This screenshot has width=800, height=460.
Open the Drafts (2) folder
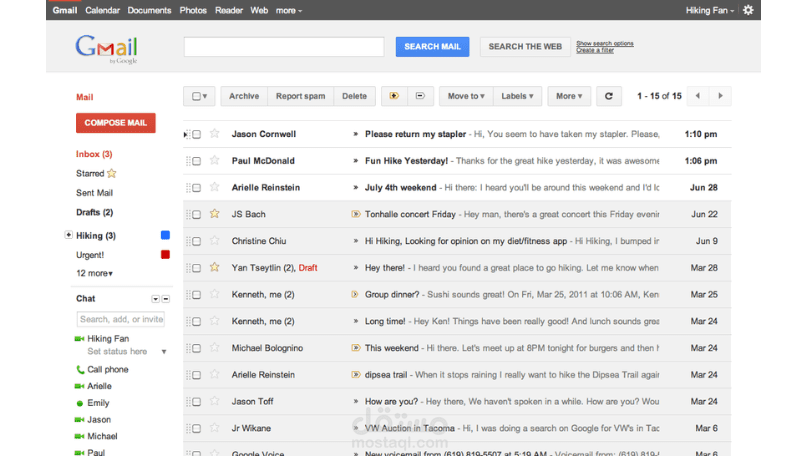94,212
